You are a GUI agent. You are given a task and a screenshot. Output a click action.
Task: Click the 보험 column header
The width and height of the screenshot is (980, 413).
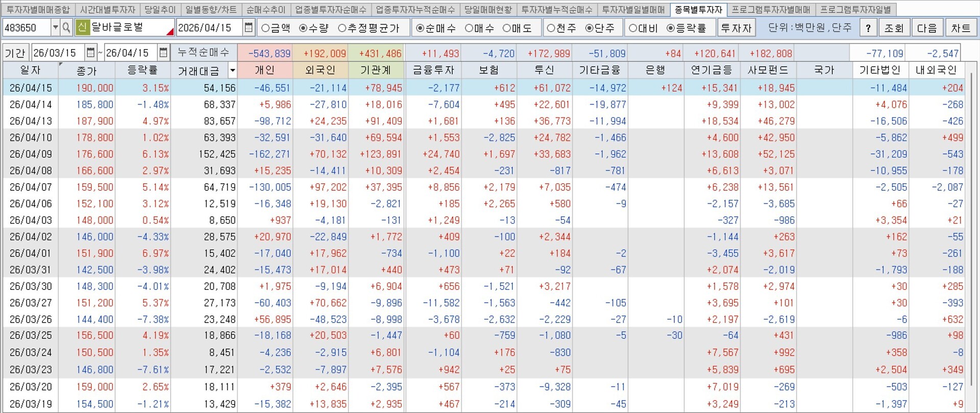click(489, 70)
